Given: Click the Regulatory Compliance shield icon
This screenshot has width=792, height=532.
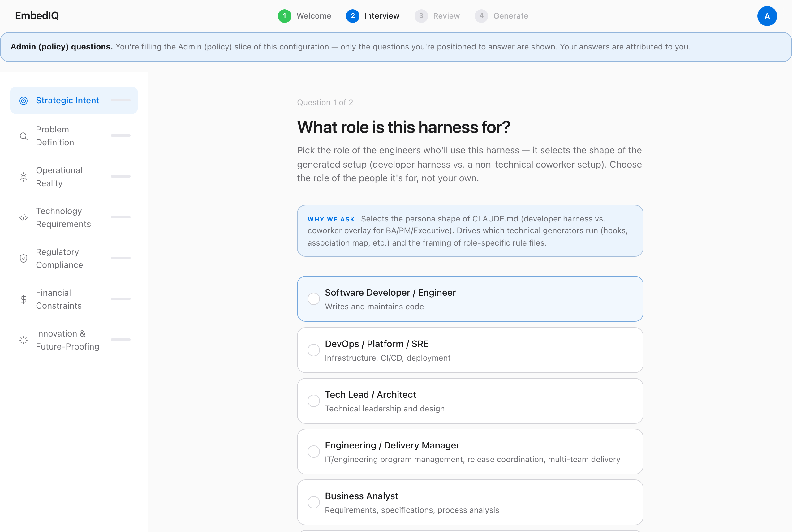Looking at the screenshot, I should (x=24, y=259).
